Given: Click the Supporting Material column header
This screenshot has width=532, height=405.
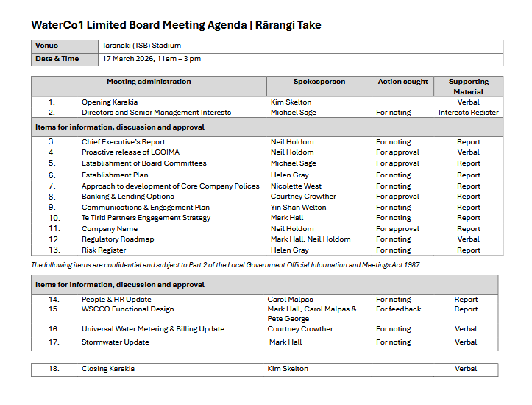Looking at the screenshot, I should 468,86.
